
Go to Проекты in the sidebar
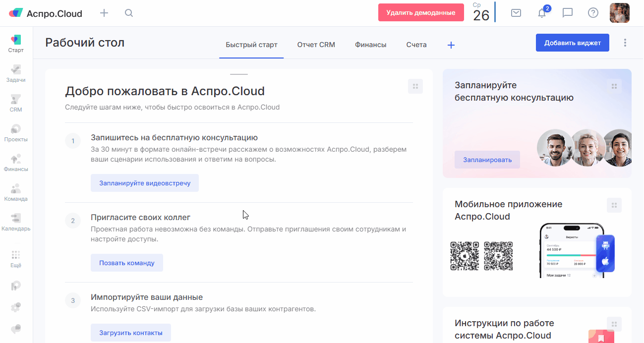(16, 133)
